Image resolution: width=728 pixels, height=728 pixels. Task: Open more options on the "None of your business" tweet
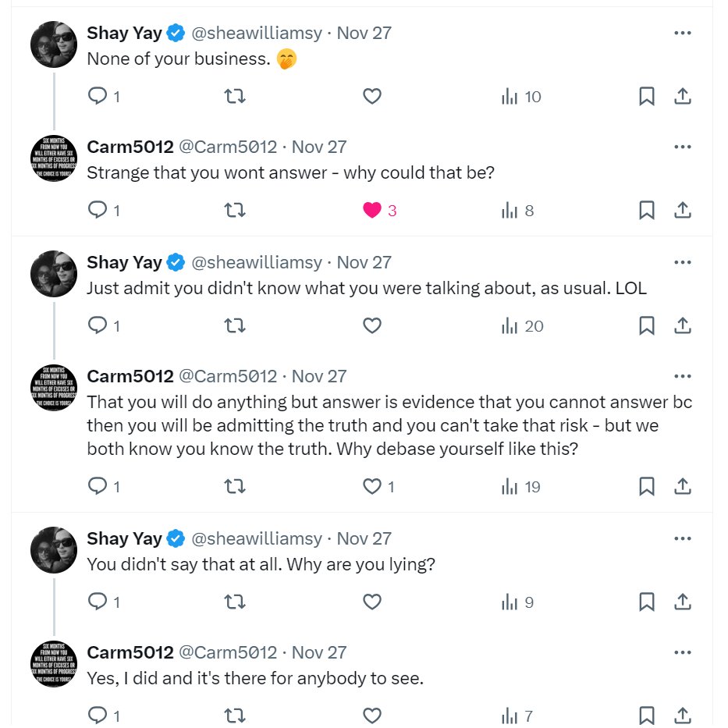click(x=683, y=33)
